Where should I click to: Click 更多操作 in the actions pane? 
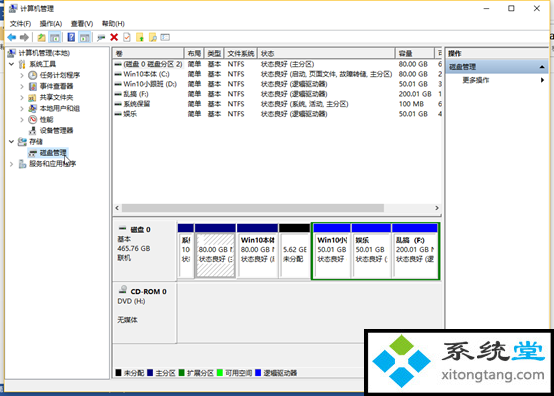pyautogui.click(x=476, y=80)
